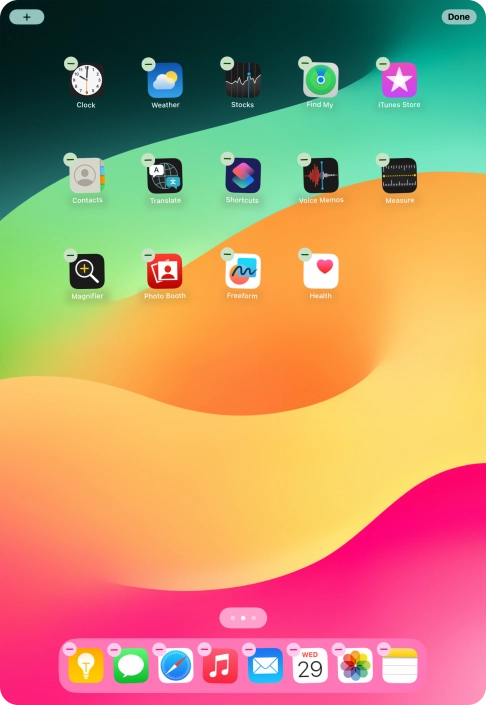
Task: Open the Translate app
Action: [165, 176]
